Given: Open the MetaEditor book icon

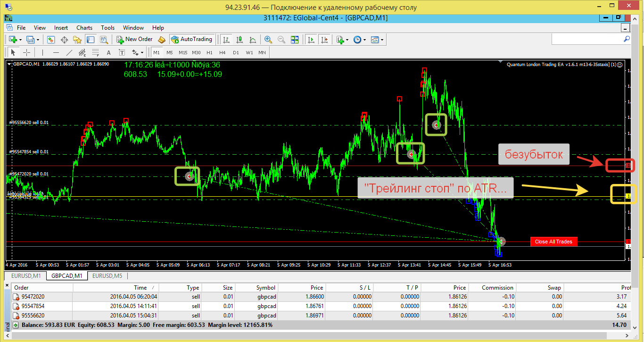Looking at the screenshot, I should point(162,40).
